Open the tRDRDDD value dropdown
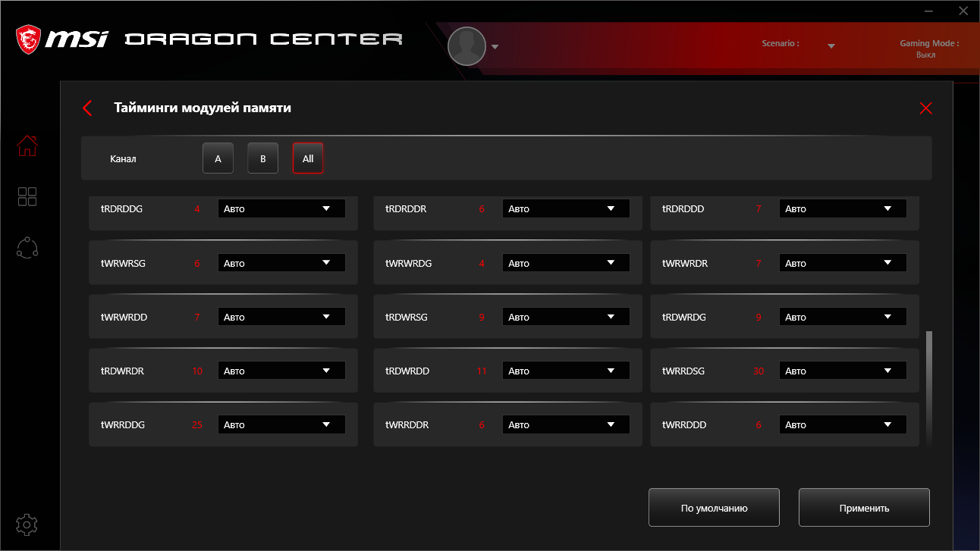This screenshot has width=980, height=551. tap(843, 208)
